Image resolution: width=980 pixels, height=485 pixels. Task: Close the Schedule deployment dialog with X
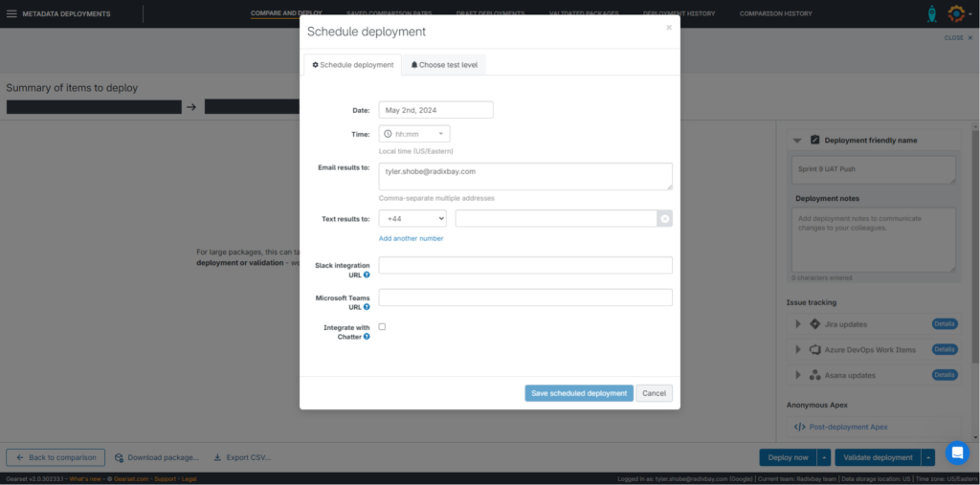(x=669, y=28)
